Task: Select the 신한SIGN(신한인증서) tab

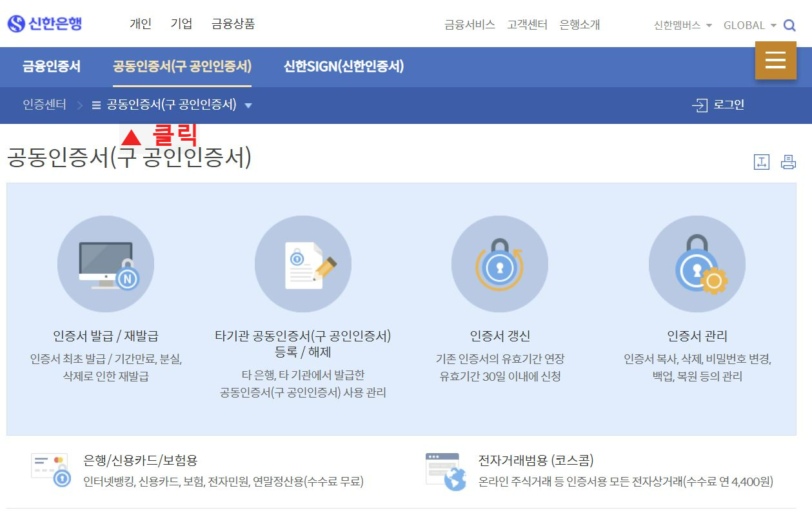Action: [344, 66]
